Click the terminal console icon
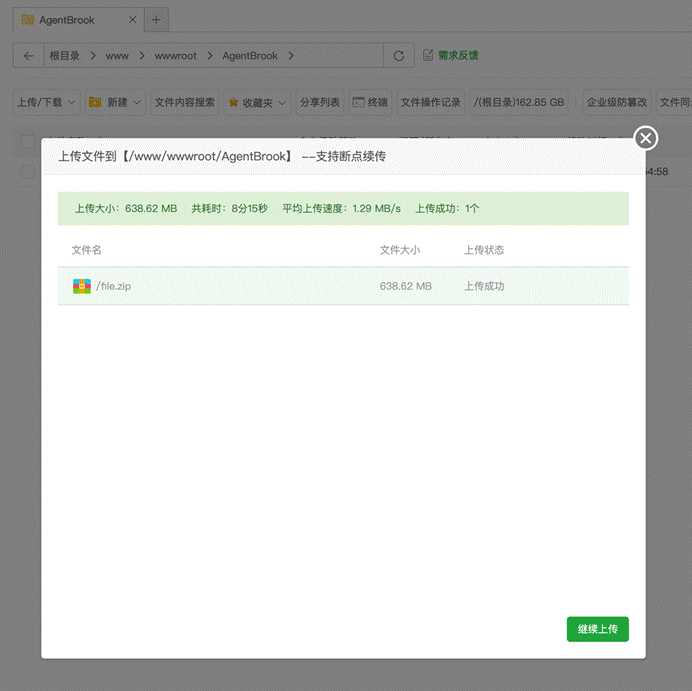This screenshot has width=692, height=691. click(x=358, y=102)
